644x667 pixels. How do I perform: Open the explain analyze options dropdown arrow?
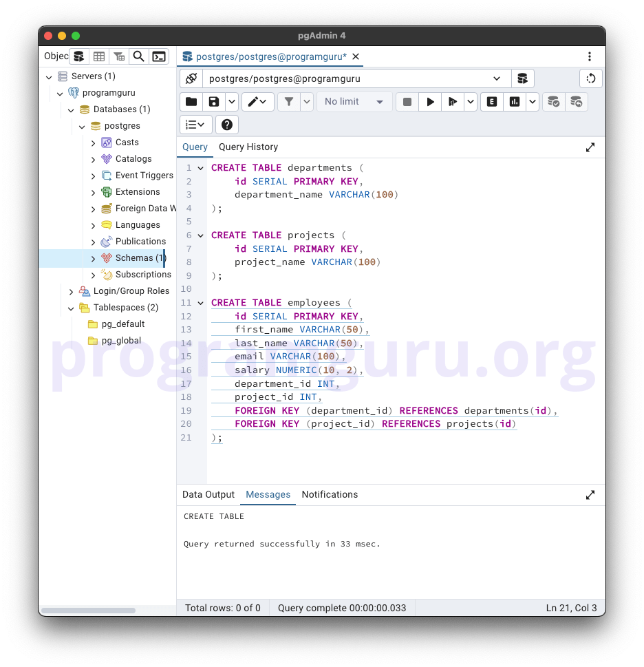(x=533, y=102)
